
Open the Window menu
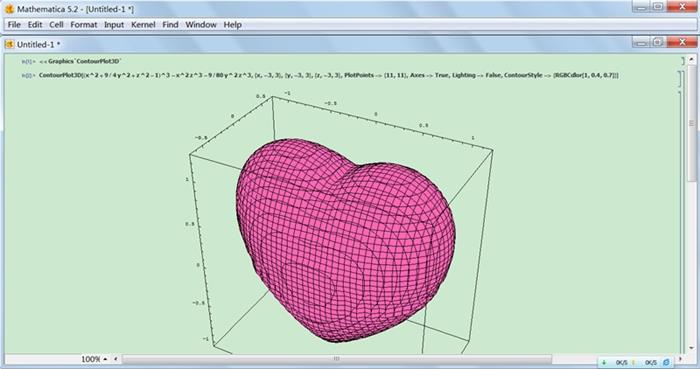pos(201,25)
